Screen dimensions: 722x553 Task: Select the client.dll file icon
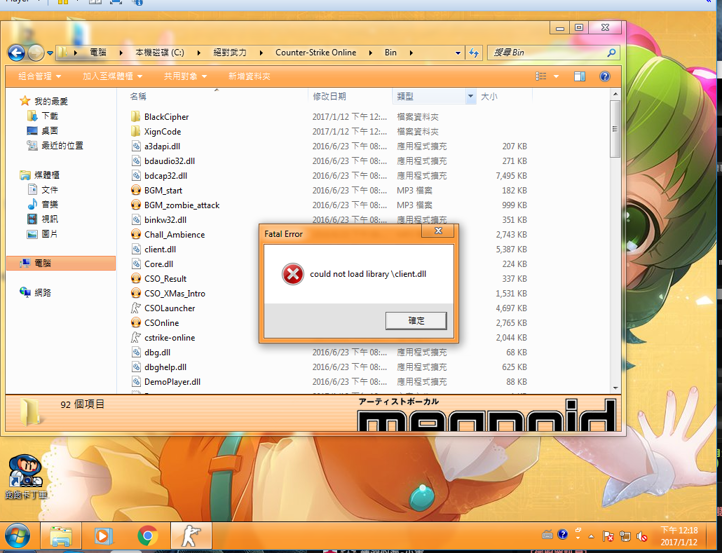136,249
